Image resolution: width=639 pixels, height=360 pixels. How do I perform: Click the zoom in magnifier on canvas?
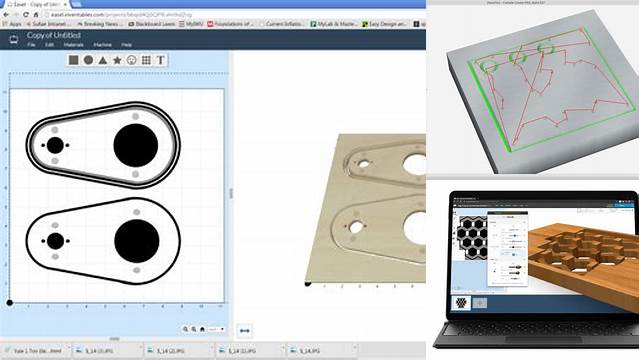click(185, 329)
